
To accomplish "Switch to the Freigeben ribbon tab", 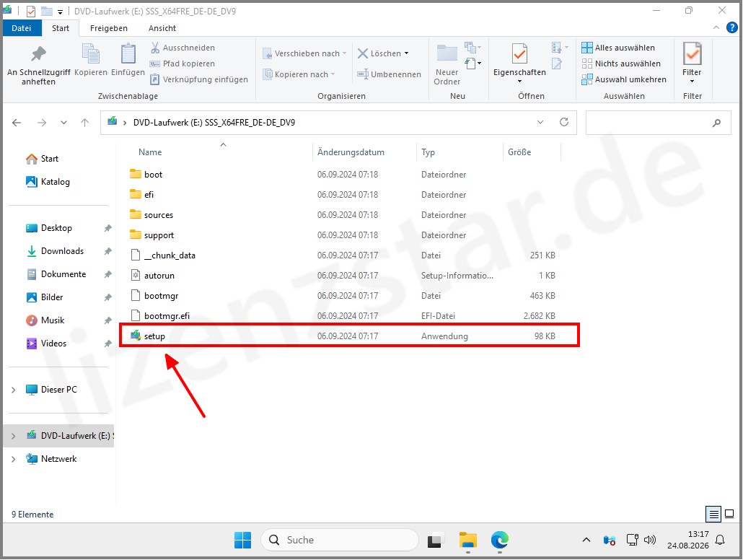I will point(108,28).
